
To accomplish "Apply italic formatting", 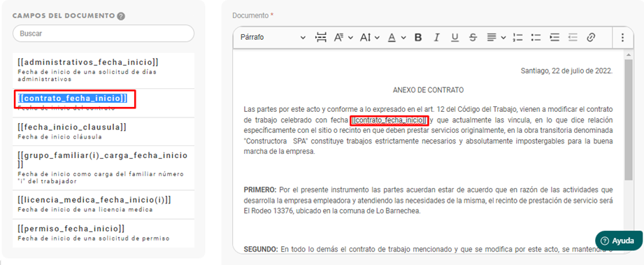I will pos(436,38).
